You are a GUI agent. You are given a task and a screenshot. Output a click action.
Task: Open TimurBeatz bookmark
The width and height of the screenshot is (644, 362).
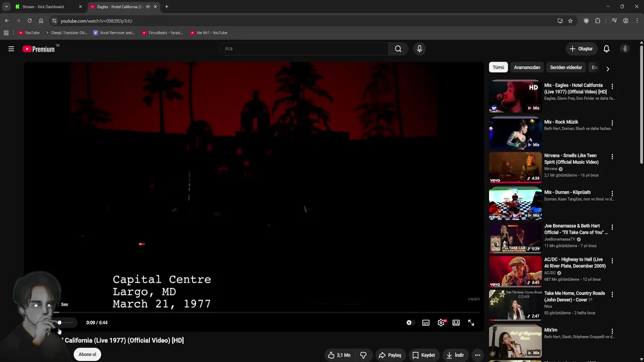(162, 33)
